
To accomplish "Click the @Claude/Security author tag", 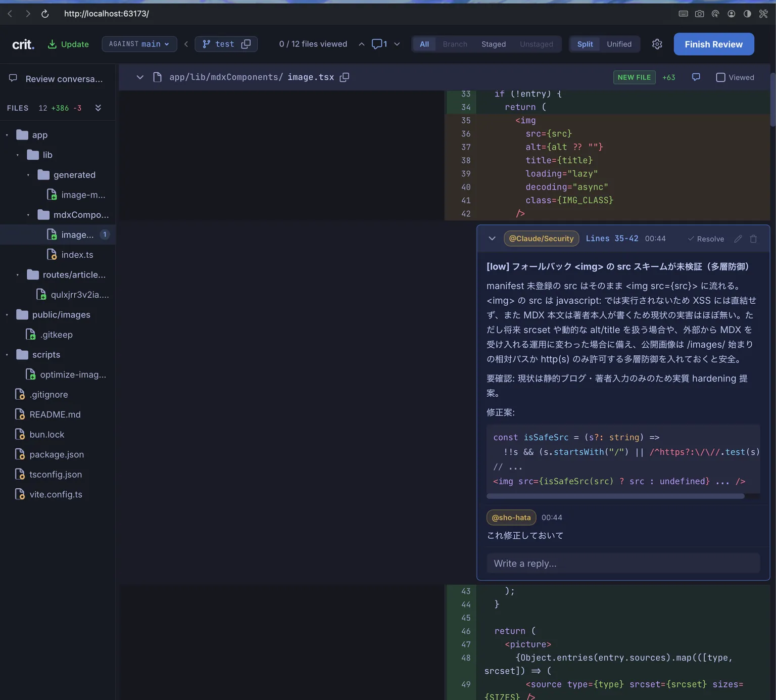I will pyautogui.click(x=541, y=239).
